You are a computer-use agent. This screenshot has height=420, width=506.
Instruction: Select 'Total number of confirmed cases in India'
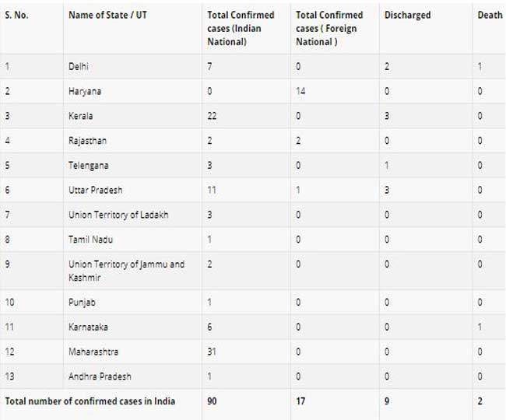coord(90,401)
